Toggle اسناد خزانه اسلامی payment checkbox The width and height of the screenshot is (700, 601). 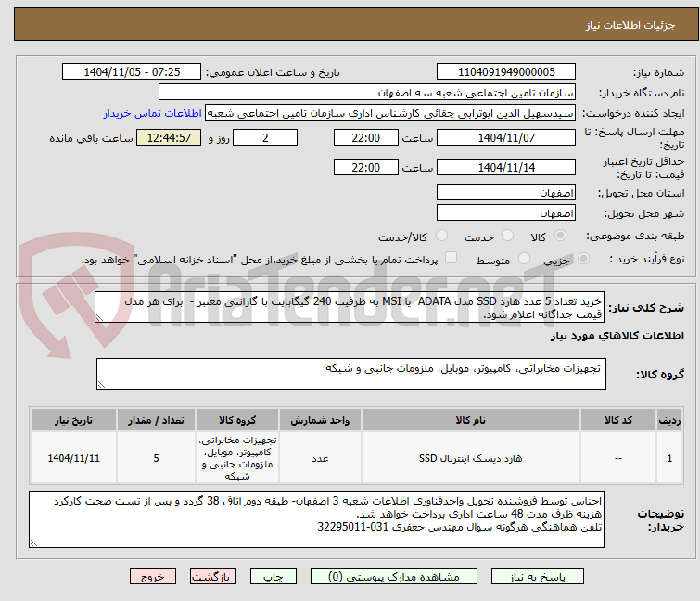coord(451,258)
